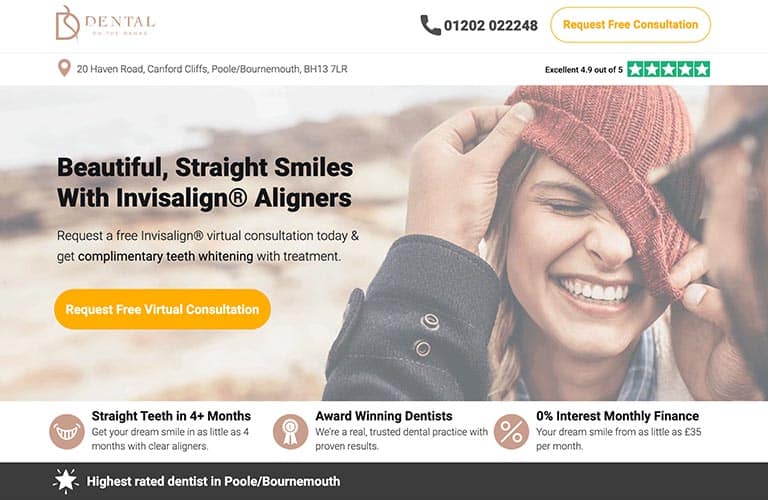The height and width of the screenshot is (500, 768).
Task: Open the 20 Haven Road address link
Action: (x=212, y=69)
